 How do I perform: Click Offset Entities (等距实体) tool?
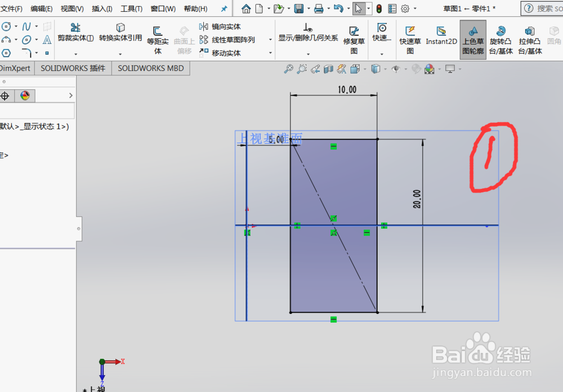point(158,40)
